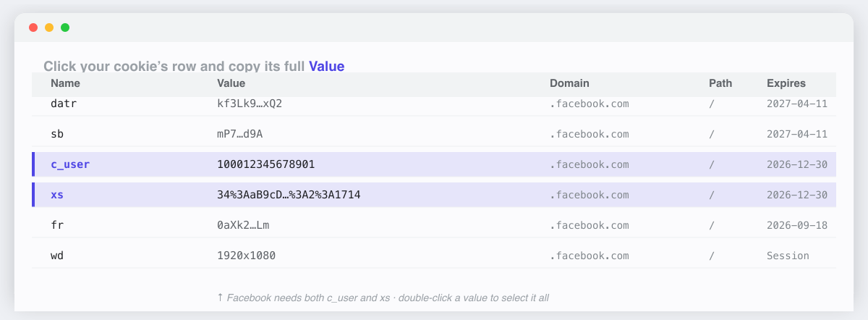
Task: Click the Value column header
Action: pos(231,83)
